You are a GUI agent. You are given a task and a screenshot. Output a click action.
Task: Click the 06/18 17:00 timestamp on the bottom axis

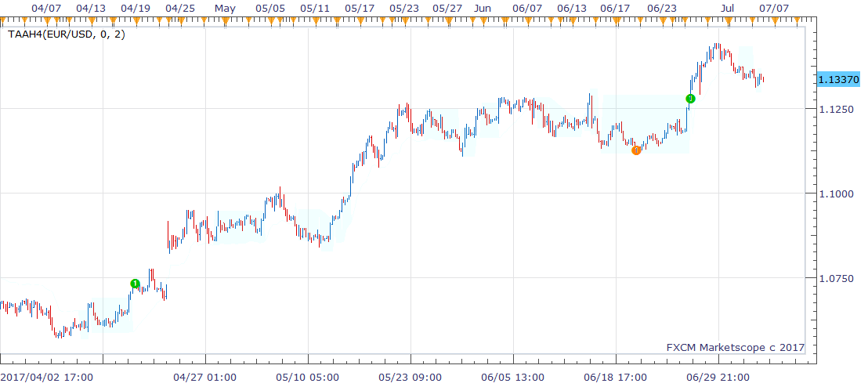pos(615,378)
